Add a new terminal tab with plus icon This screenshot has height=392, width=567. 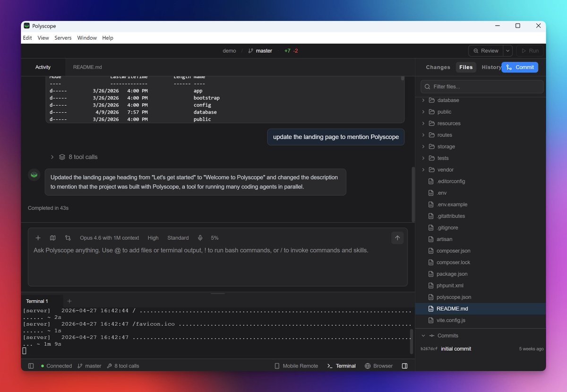(x=69, y=301)
